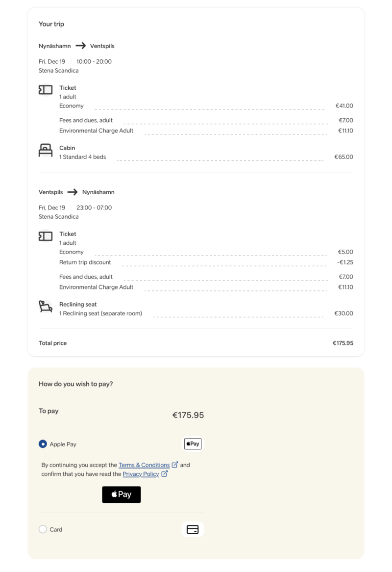The width and height of the screenshot is (392, 572).
Task: Click arrow between Ventspils and Nynäshamn
Action: point(73,192)
